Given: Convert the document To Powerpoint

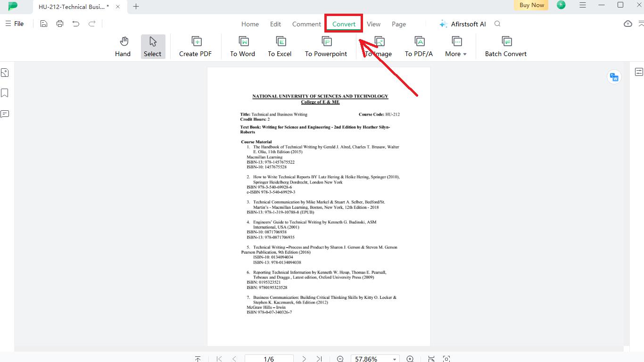Looking at the screenshot, I should click(x=326, y=47).
